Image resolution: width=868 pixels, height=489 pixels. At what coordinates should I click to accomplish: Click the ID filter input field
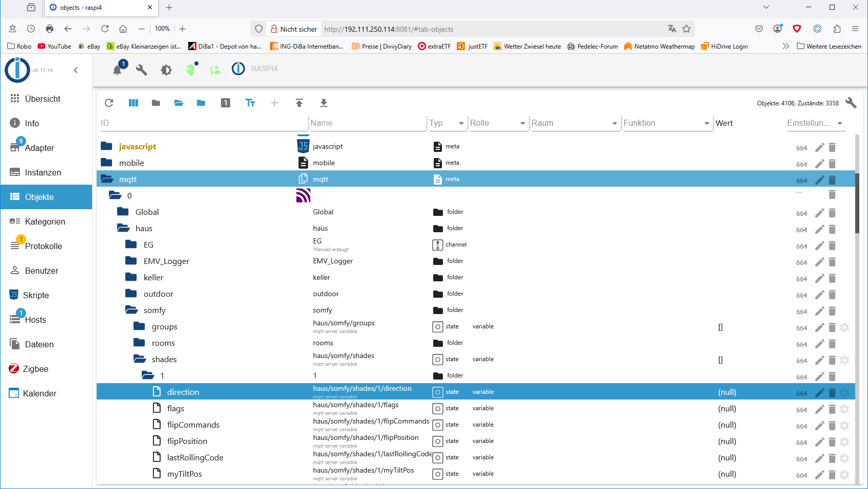coord(203,123)
